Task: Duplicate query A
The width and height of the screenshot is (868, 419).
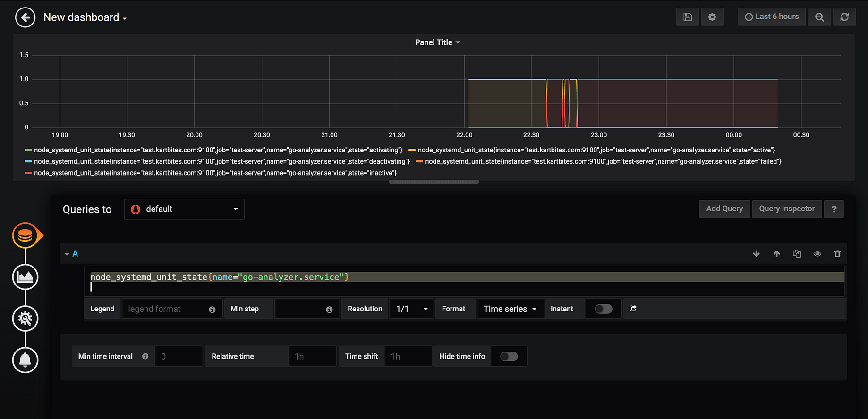Action: (797, 254)
